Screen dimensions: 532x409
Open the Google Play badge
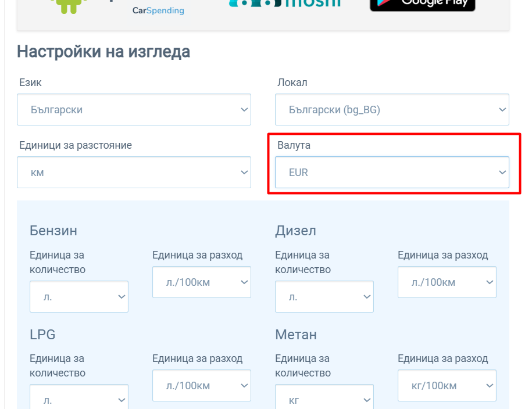click(422, 5)
